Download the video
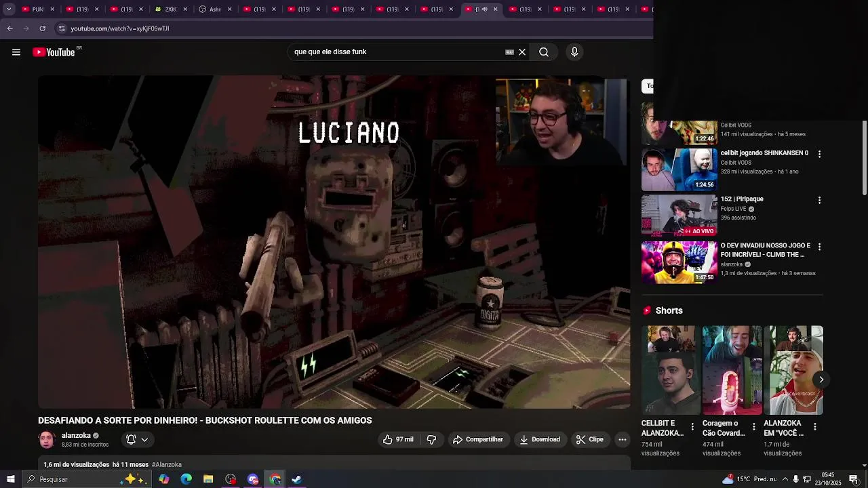This screenshot has width=868, height=488. (x=540, y=440)
